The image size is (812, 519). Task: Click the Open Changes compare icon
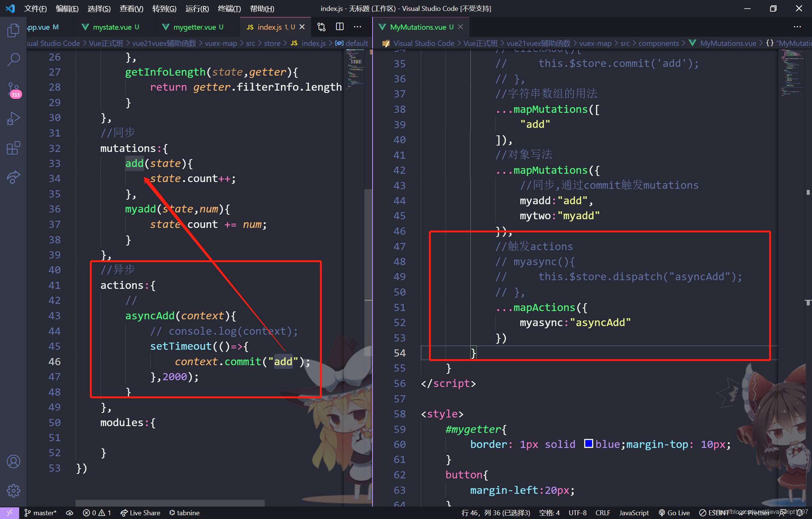[321, 27]
